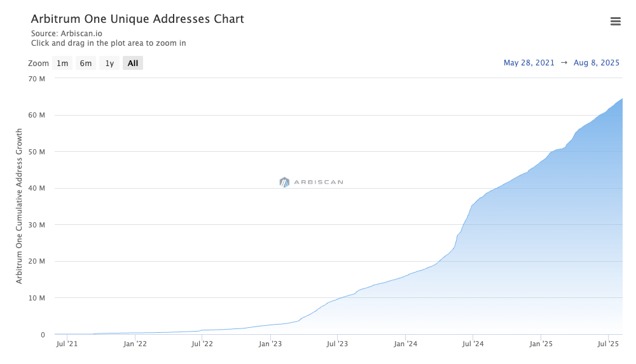Screen dimensions: 636x364
Task: Click the 20 M y-axis label
Action: click(x=36, y=262)
